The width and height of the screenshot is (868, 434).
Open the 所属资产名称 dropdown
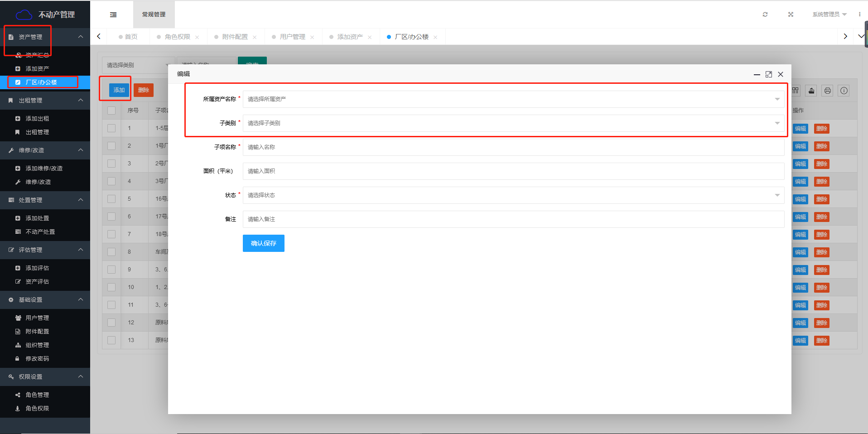coord(513,99)
